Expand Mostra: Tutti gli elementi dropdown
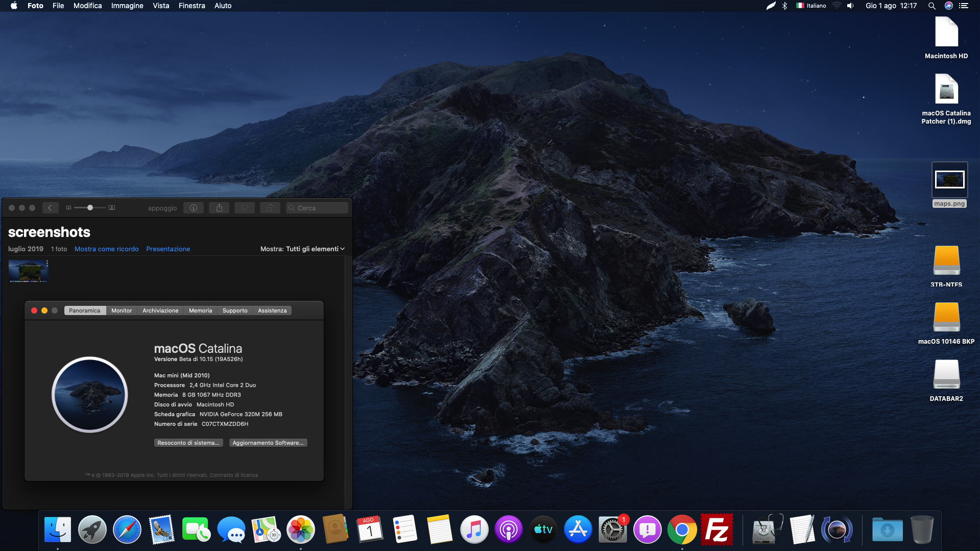Screen dimensions: 980x551 (302, 249)
